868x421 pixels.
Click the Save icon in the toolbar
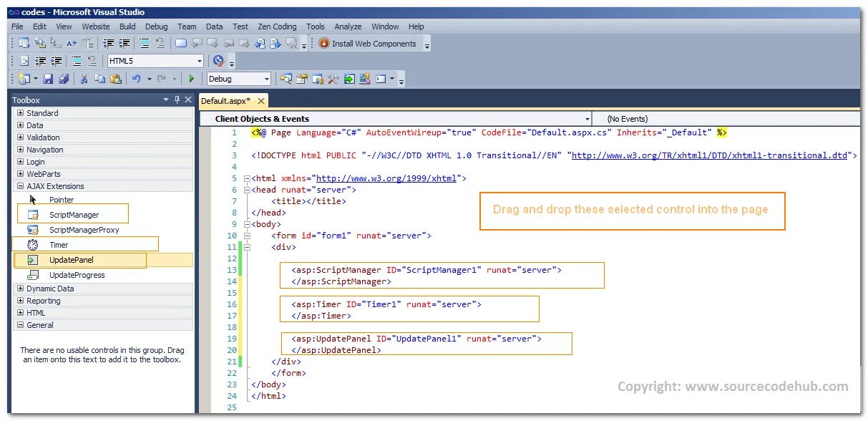(x=48, y=79)
